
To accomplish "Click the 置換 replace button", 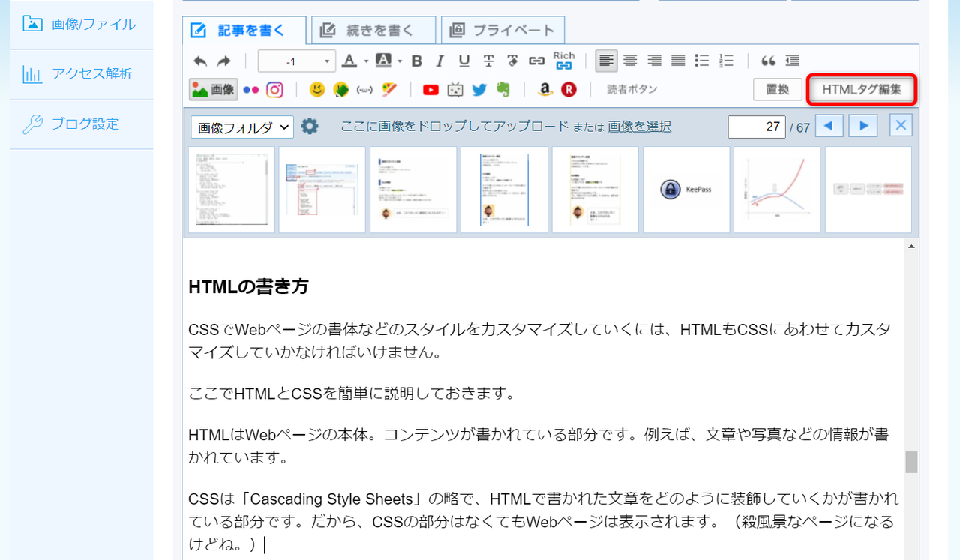I will [778, 90].
